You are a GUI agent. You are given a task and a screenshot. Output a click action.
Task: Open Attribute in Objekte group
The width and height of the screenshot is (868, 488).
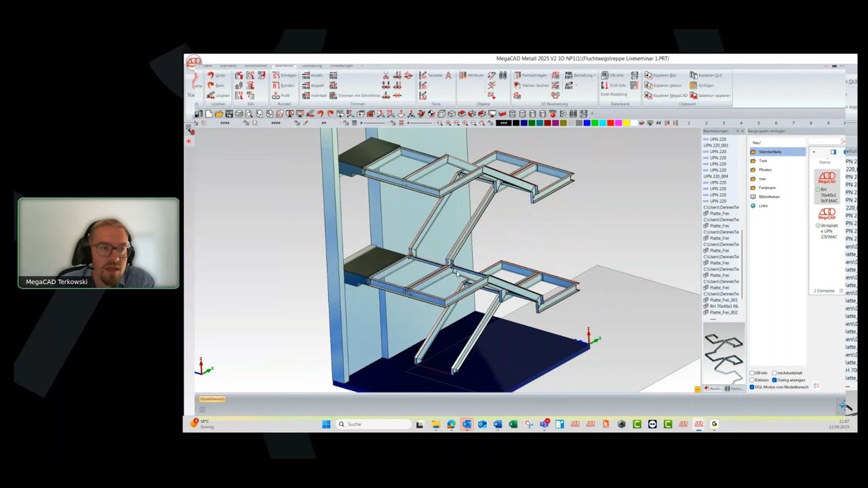(x=471, y=75)
